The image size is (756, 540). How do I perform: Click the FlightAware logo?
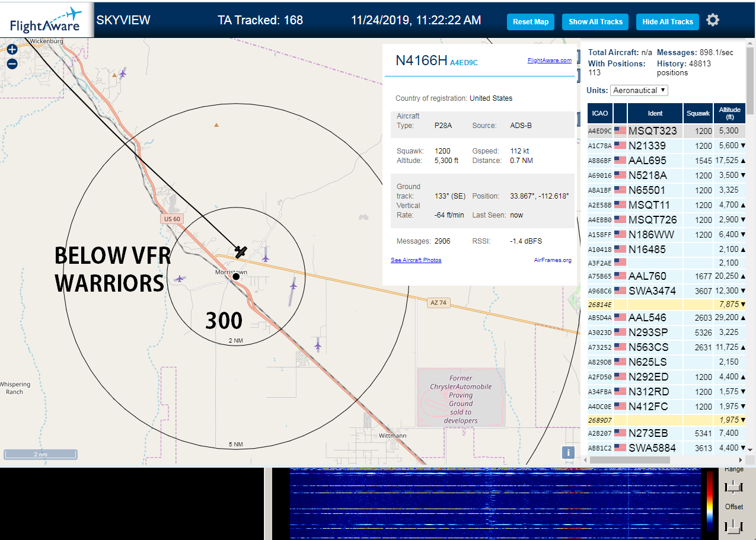coord(46,20)
